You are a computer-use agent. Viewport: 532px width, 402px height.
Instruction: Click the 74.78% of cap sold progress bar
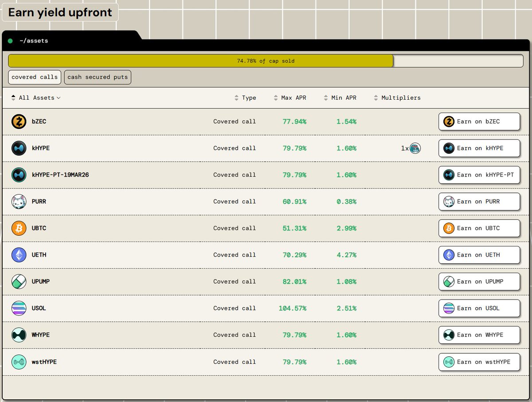[266, 61]
